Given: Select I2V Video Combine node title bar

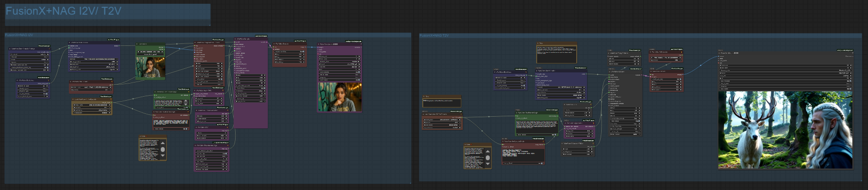Looking at the screenshot, I should [339, 44].
